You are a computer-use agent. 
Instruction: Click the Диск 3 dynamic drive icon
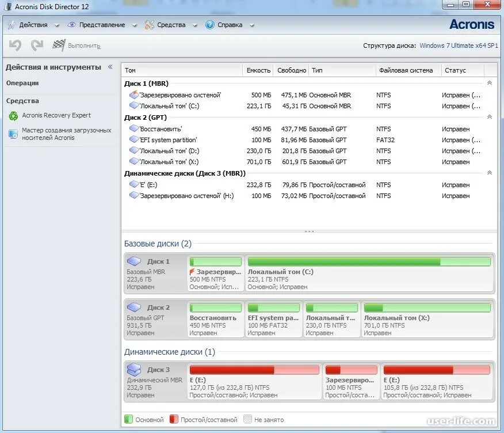coord(133,369)
